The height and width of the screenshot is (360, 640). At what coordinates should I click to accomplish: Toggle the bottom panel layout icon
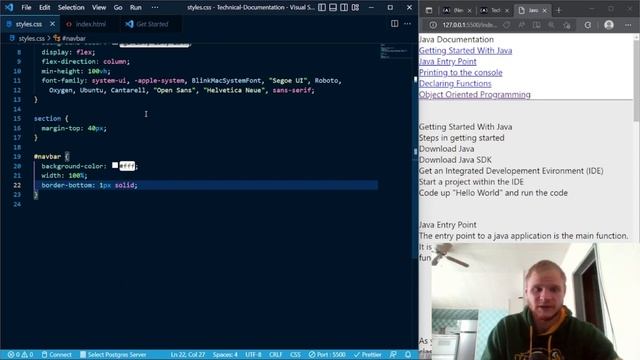tap(333, 7)
